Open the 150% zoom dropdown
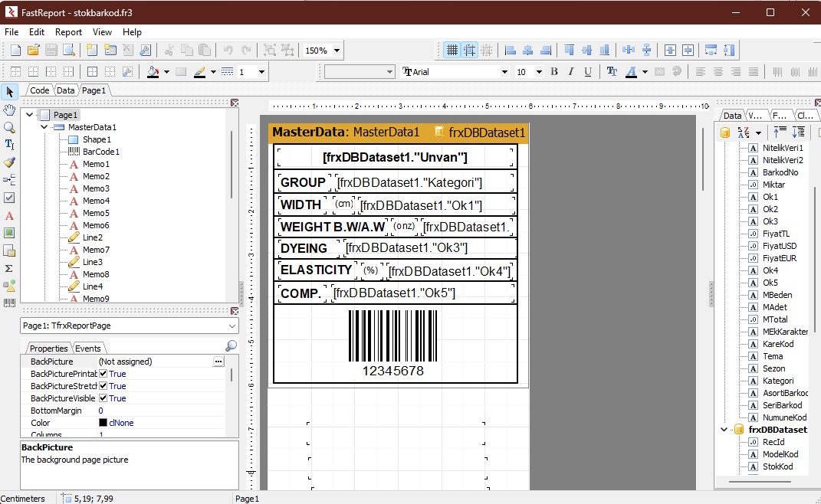Viewport: 821px width, 504px height. [337, 51]
